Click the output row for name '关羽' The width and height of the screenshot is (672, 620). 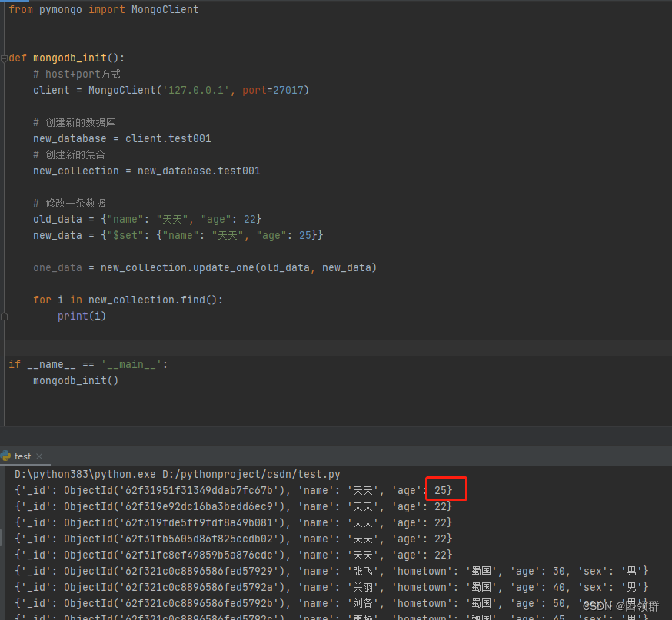pyautogui.click(x=331, y=588)
